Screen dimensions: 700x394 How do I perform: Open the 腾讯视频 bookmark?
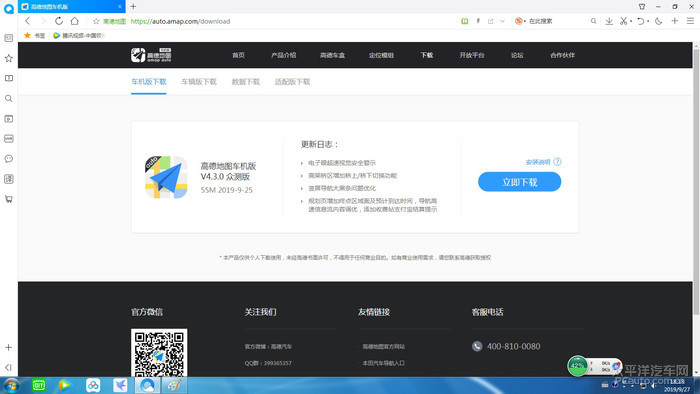click(79, 35)
